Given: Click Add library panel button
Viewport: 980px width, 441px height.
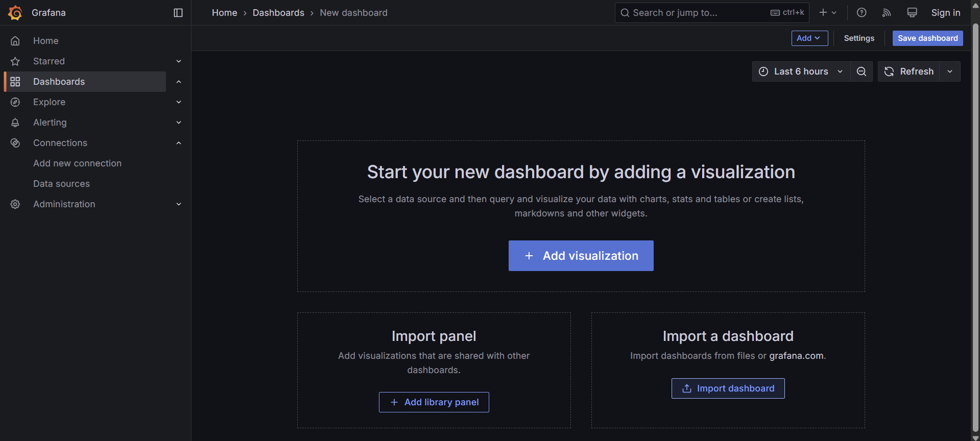Looking at the screenshot, I should 434,402.
